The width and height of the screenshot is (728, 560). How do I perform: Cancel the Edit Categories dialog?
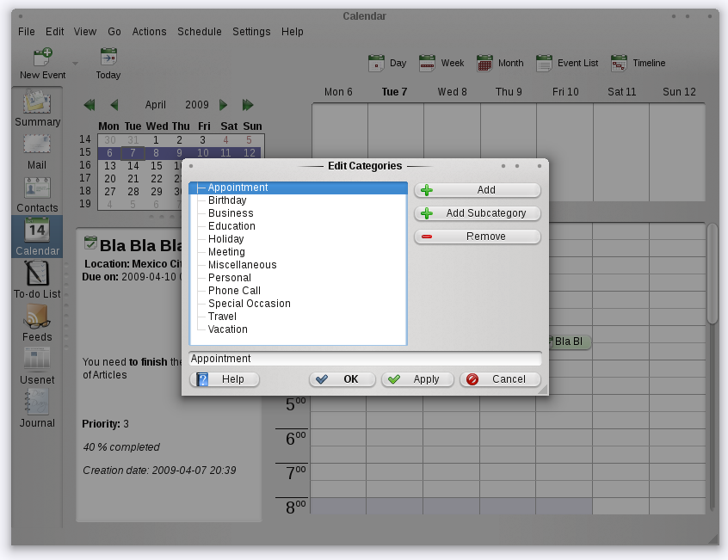pos(500,379)
